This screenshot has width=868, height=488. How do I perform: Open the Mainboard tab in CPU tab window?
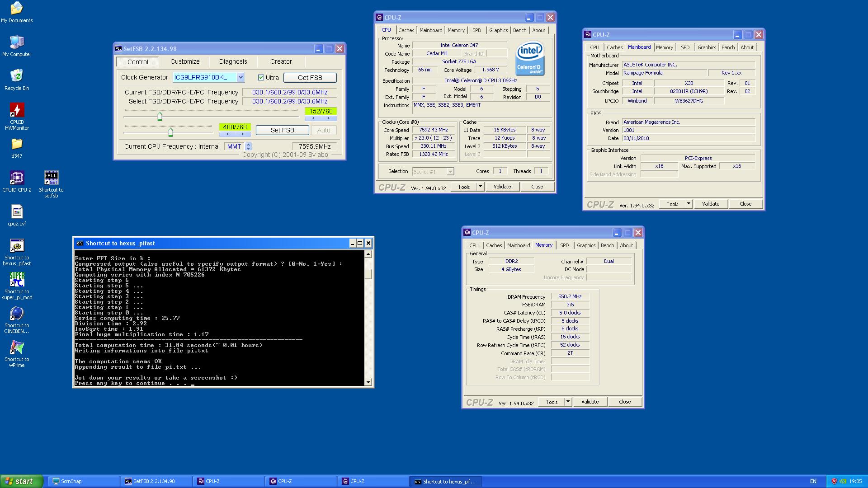[x=431, y=30]
